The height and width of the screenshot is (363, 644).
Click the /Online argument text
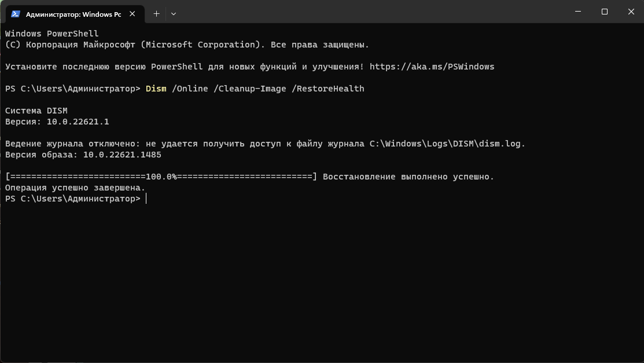pyautogui.click(x=190, y=89)
